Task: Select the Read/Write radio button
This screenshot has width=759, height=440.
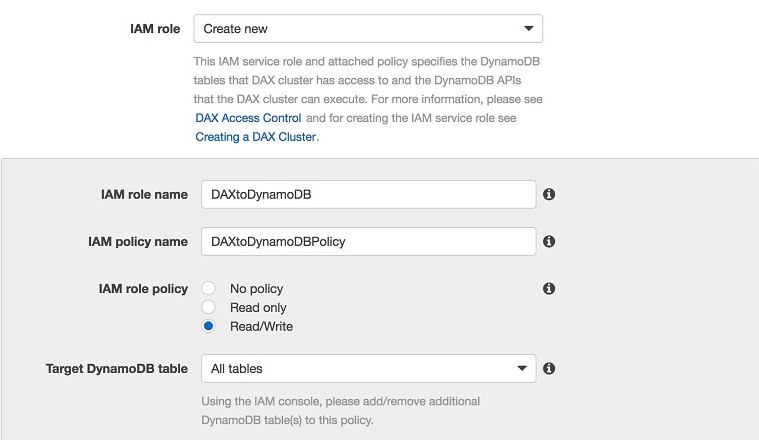Action: pyautogui.click(x=209, y=326)
